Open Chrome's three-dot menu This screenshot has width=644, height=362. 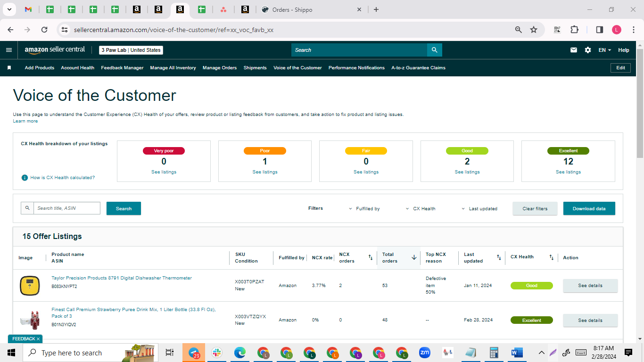pos(633,30)
